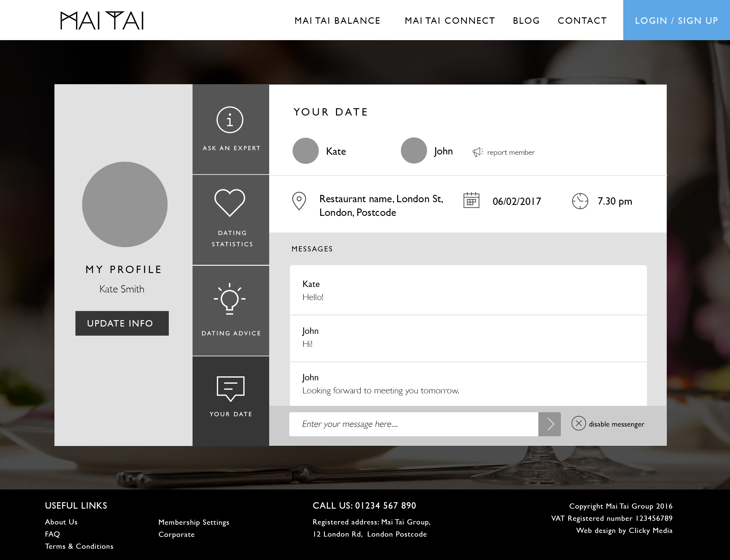This screenshot has width=730, height=560.
Task: Click the calendar icon
Action: (x=471, y=200)
